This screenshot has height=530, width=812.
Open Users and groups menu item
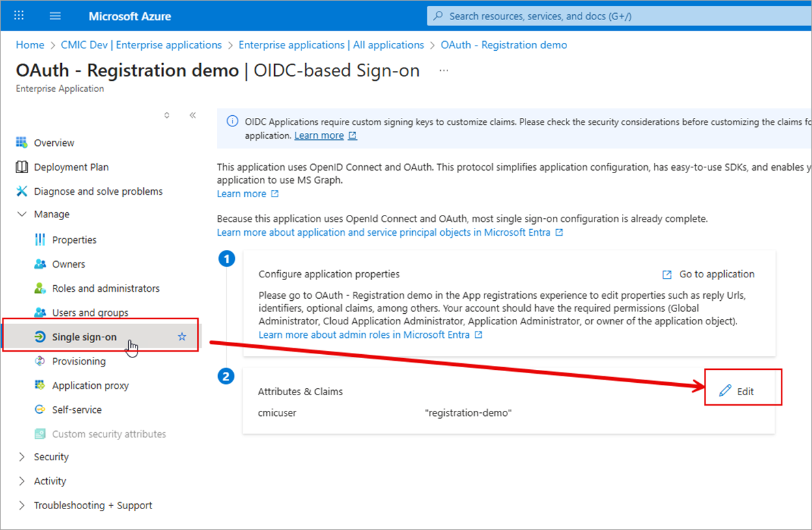90,313
